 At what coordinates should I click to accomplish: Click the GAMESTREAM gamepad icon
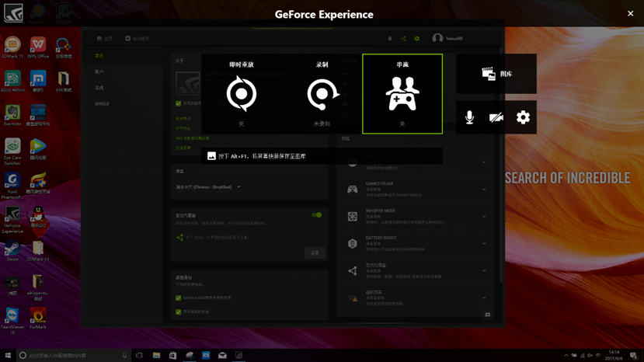pos(353,190)
